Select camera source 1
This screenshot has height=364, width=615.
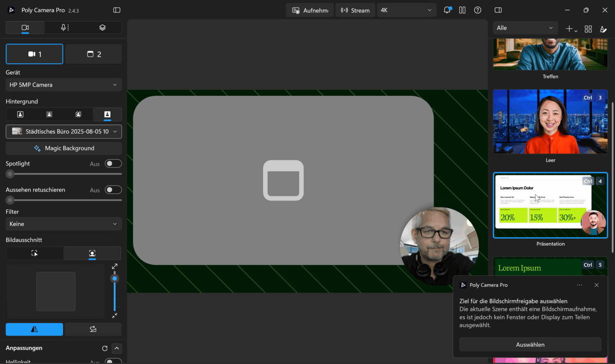click(34, 54)
